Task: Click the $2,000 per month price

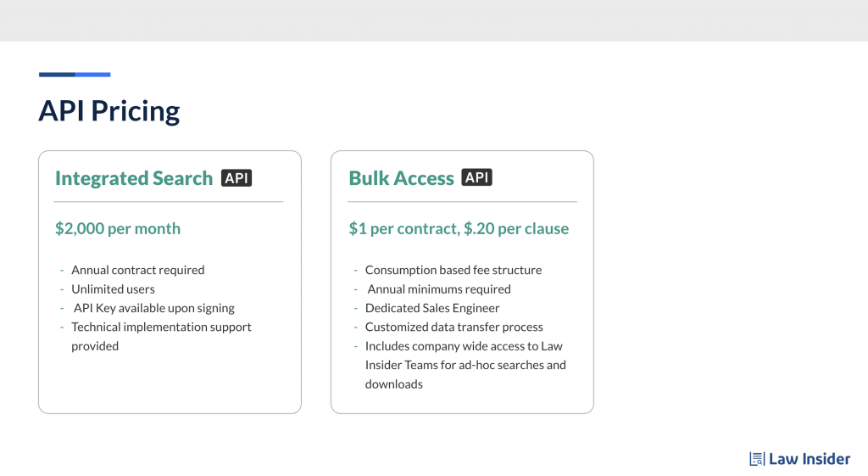Action: 118,228
